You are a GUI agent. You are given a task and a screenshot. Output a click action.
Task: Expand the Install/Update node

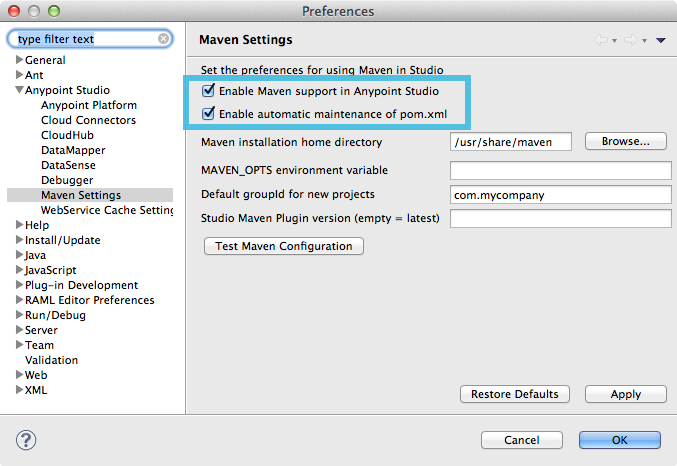pyautogui.click(x=19, y=239)
